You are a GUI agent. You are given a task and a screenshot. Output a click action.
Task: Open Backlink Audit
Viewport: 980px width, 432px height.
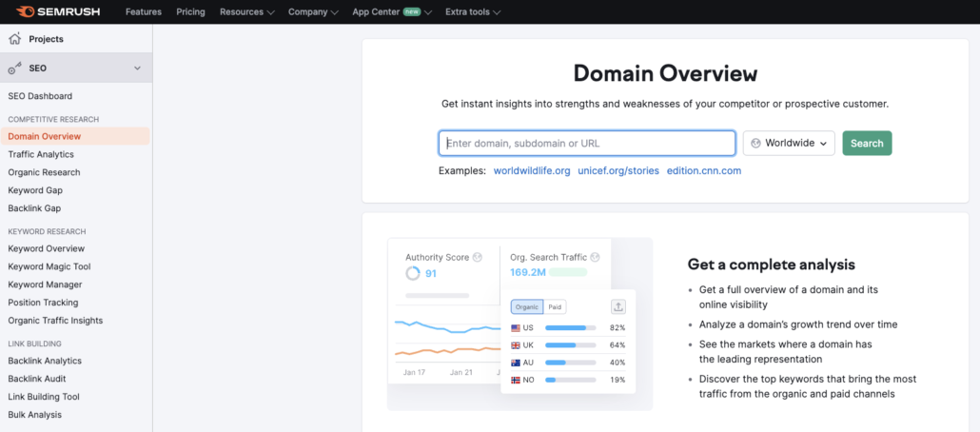[37, 379]
